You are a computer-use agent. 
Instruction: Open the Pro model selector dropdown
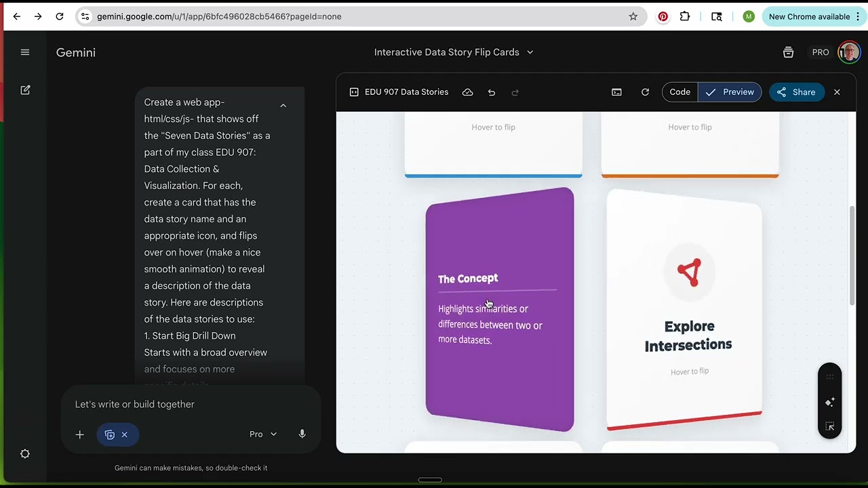263,434
